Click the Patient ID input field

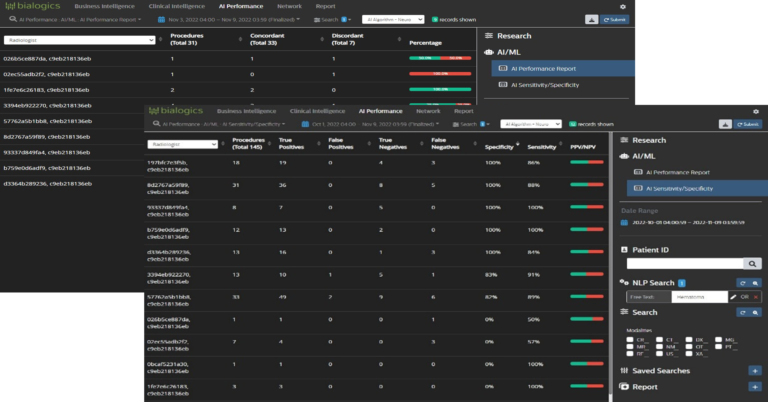click(685, 264)
